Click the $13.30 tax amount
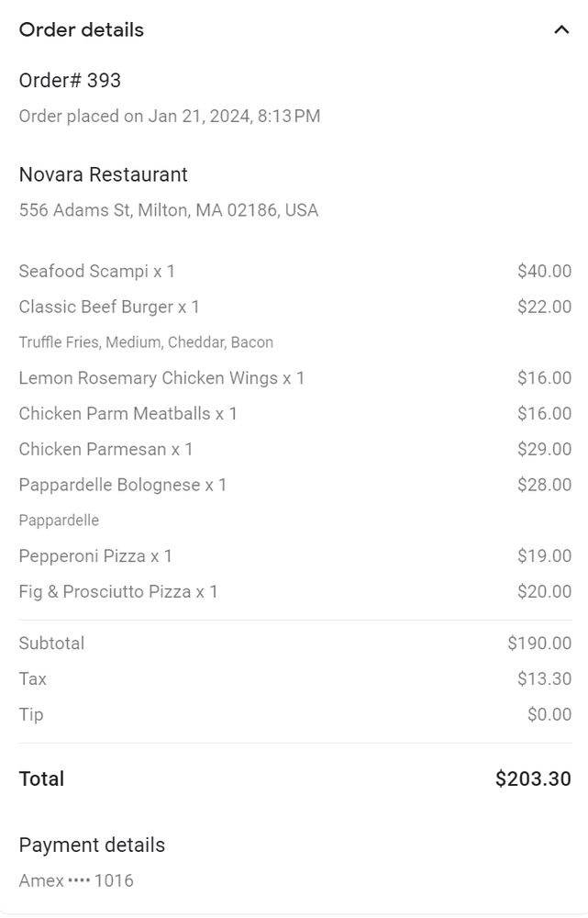 (544, 679)
